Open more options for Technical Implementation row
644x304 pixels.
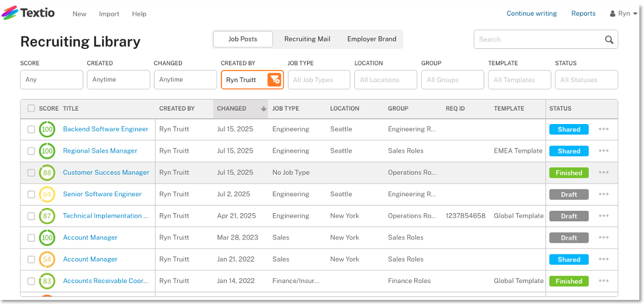pyautogui.click(x=603, y=216)
